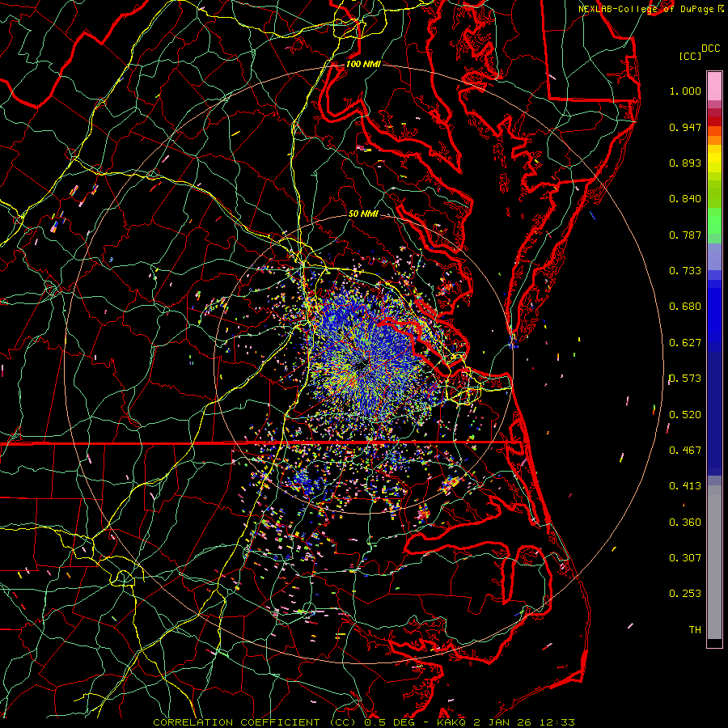Click the Correlation Coefficient product caption
This screenshot has width=728, height=728.
[x=364, y=722]
